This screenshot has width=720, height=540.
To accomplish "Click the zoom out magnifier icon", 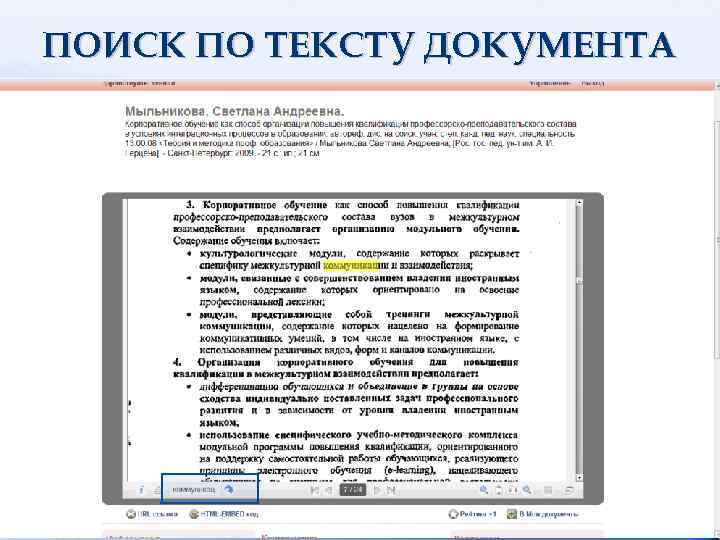I will click(x=527, y=490).
